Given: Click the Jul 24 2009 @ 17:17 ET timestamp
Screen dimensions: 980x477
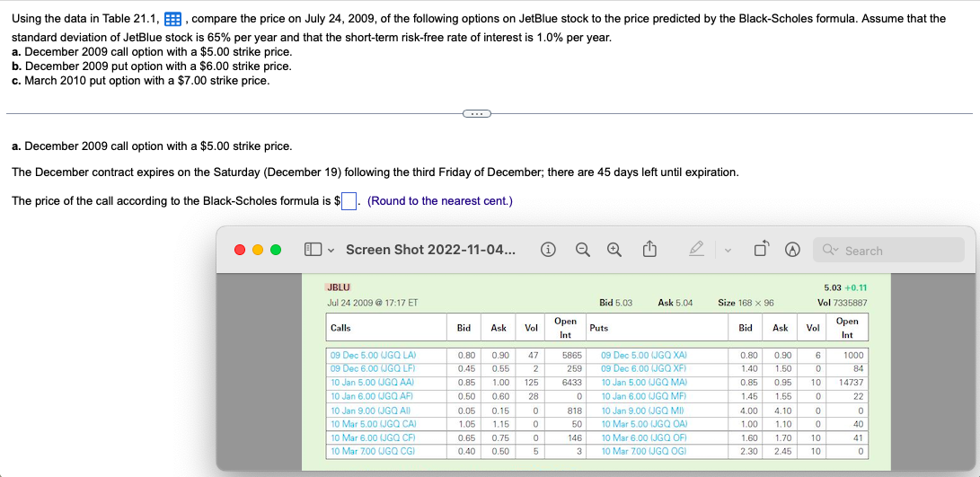Looking at the screenshot, I should 373,303.
